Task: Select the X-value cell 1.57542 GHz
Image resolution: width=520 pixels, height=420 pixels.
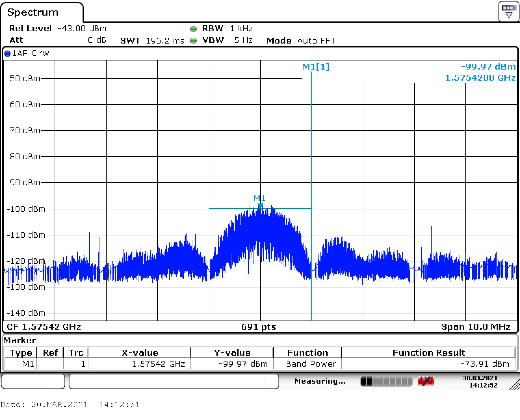Action: (158, 364)
